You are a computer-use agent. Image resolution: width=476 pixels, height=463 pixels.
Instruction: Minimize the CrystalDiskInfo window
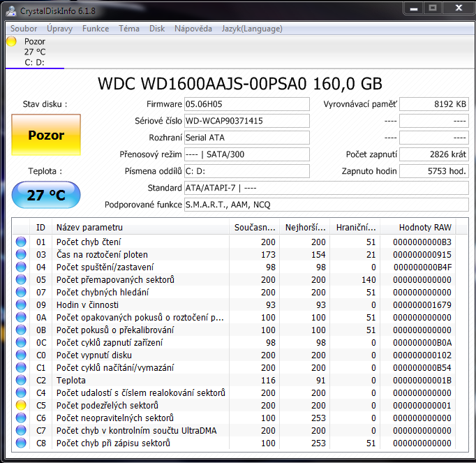(x=413, y=8)
